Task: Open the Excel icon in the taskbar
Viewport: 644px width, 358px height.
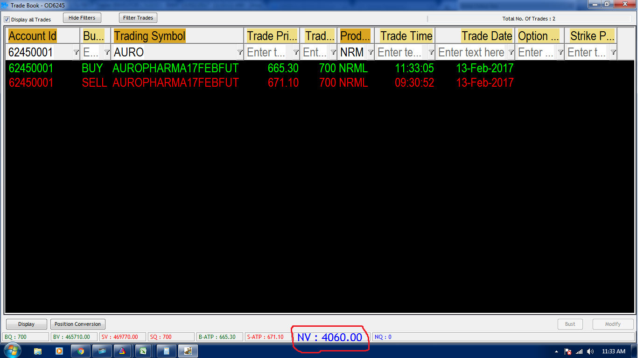Action: 142,351
